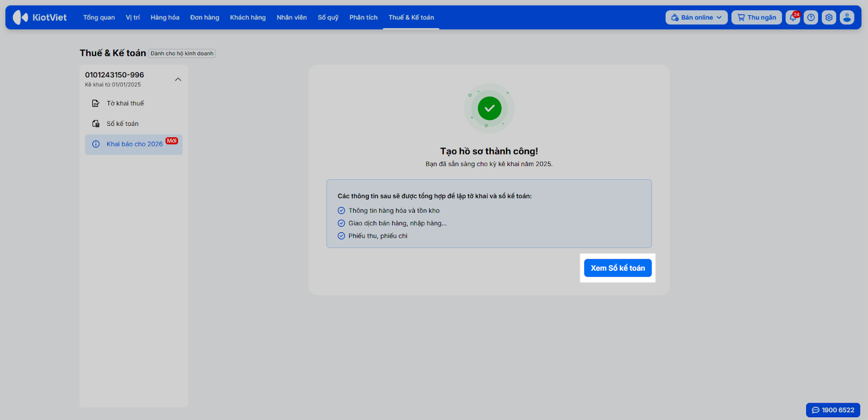Click the Các thông tin sau sẽ được tổng hợp text
Screen dimensions: 868x420
pos(435,196)
